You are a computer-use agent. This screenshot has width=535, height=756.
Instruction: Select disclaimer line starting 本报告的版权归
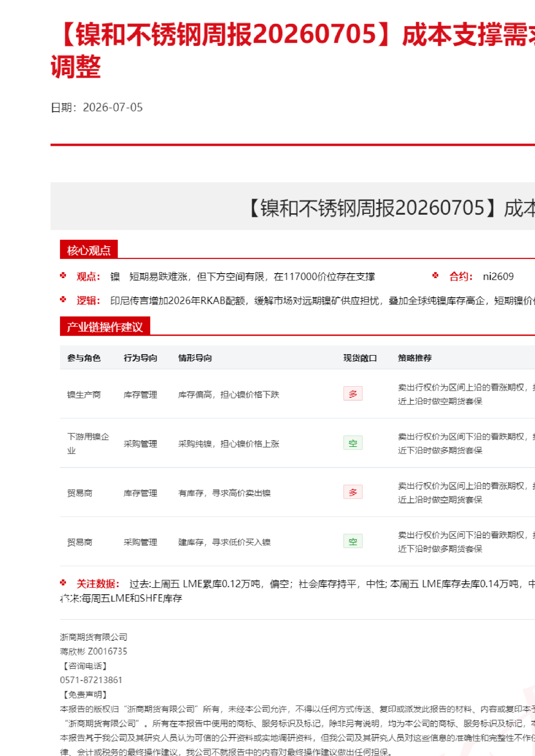pos(297,709)
